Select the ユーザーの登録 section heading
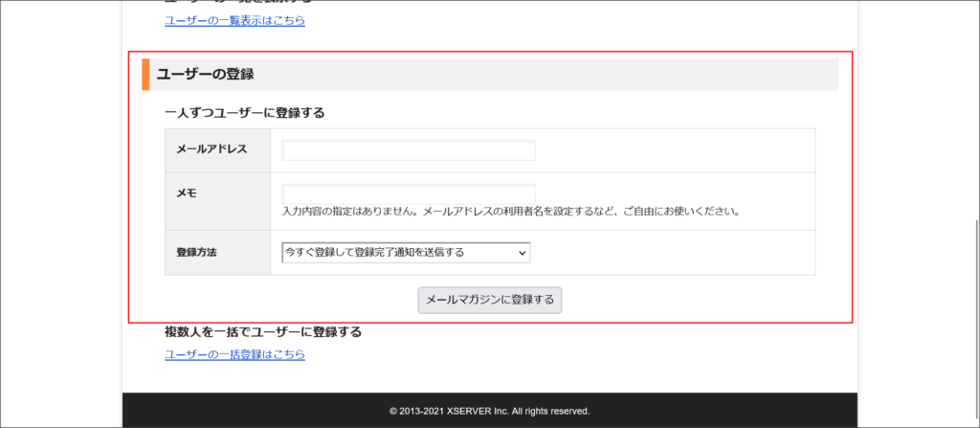Viewport: 980px width, 428px height. pyautogui.click(x=206, y=74)
